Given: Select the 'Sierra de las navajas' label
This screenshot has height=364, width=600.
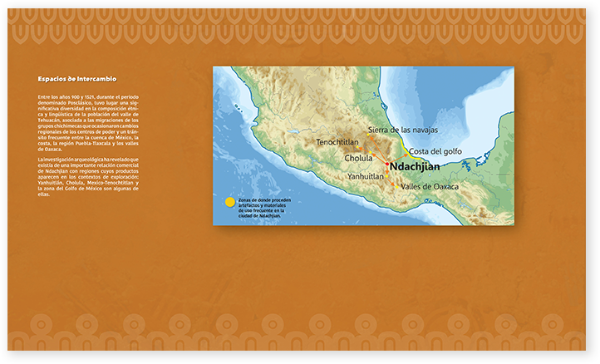Looking at the screenshot, I should point(402,130).
